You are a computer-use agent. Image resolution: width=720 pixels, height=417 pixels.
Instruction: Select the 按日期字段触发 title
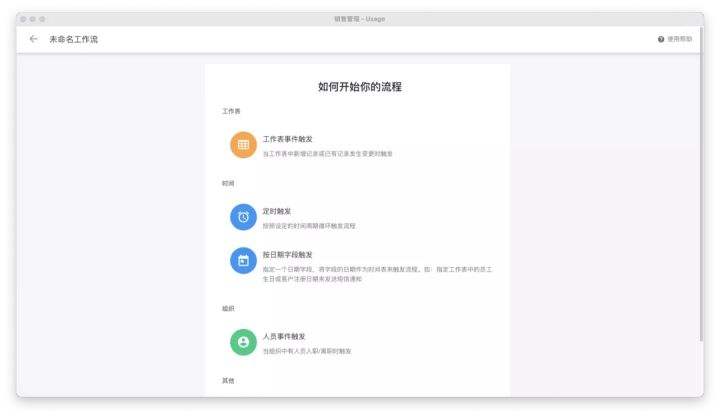click(287, 254)
